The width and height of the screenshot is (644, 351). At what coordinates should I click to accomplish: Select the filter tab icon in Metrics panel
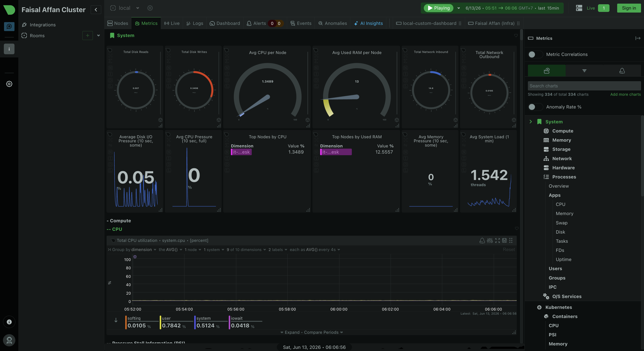pos(584,71)
